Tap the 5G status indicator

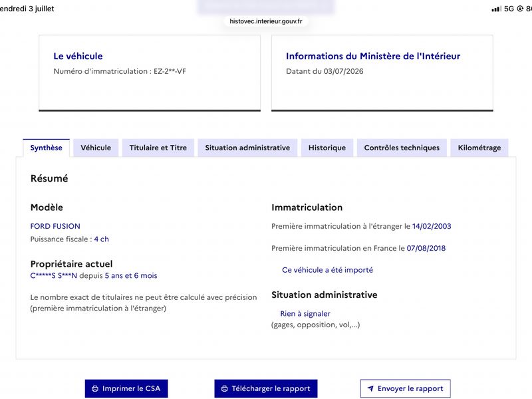pyautogui.click(x=509, y=9)
